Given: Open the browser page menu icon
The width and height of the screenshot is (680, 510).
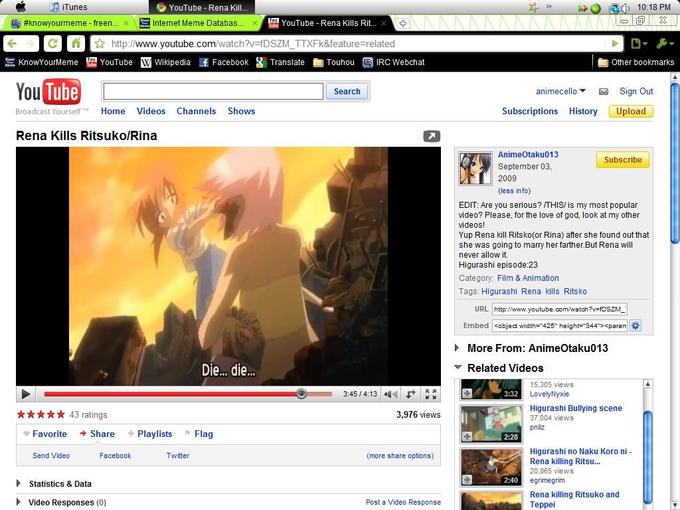Looking at the screenshot, I should pyautogui.click(x=638, y=43).
